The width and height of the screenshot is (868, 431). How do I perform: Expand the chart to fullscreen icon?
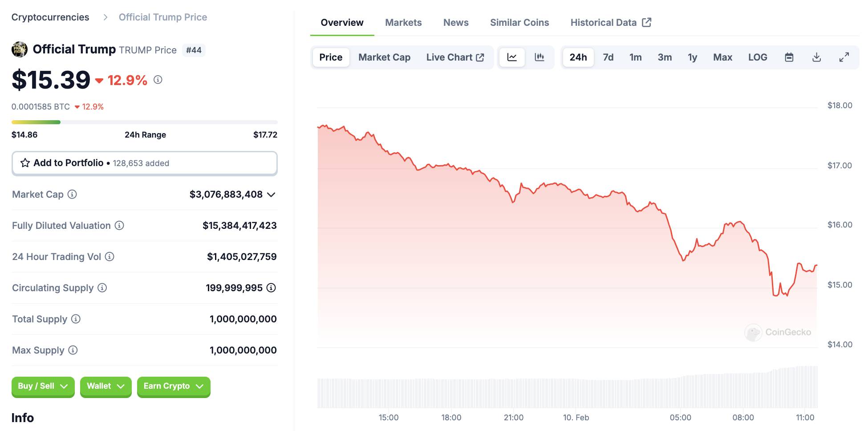(844, 57)
